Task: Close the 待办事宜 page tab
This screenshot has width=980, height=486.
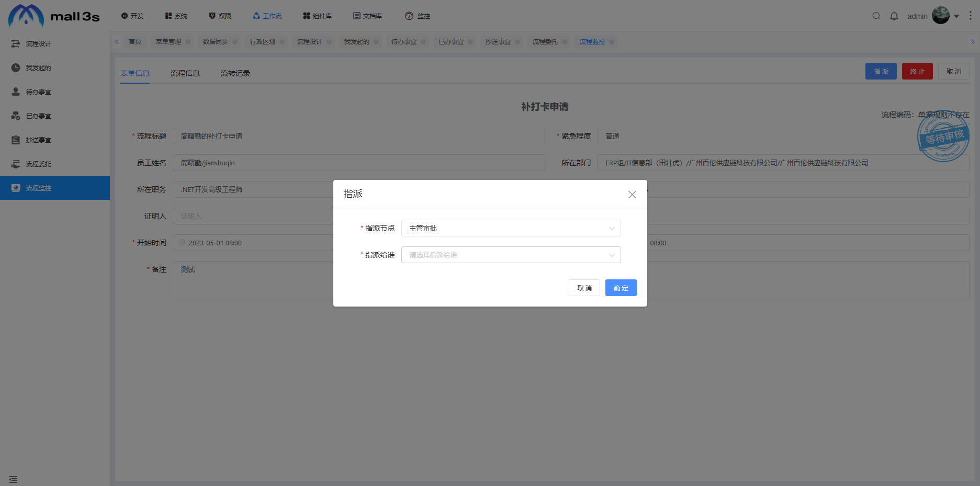Action: [423, 42]
